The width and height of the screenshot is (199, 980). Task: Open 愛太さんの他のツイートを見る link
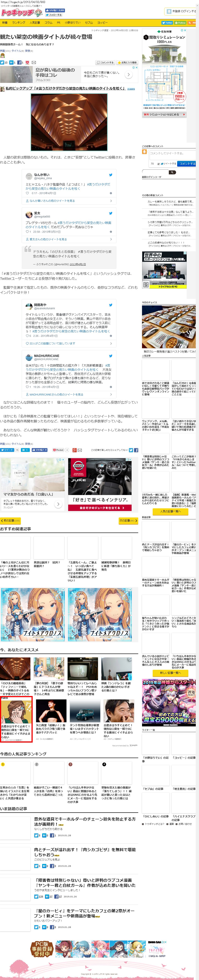[x=48, y=239]
